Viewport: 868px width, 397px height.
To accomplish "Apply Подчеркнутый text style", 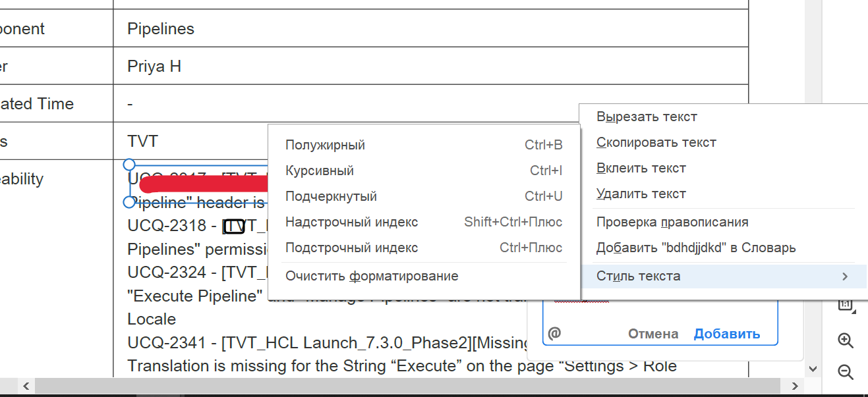I will tap(331, 197).
